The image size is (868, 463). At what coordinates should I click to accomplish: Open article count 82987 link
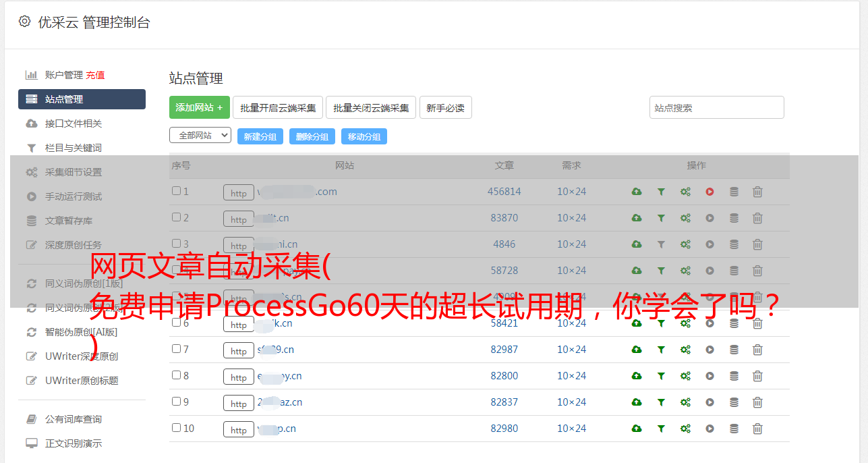504,350
